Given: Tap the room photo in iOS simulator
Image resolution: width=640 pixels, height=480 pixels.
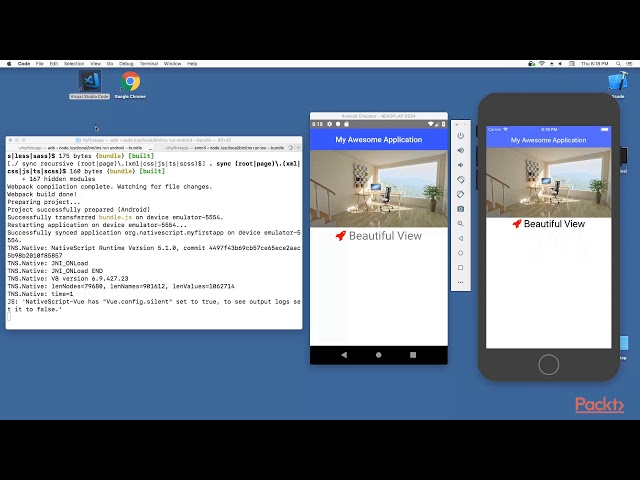Looking at the screenshot, I should tap(549, 182).
